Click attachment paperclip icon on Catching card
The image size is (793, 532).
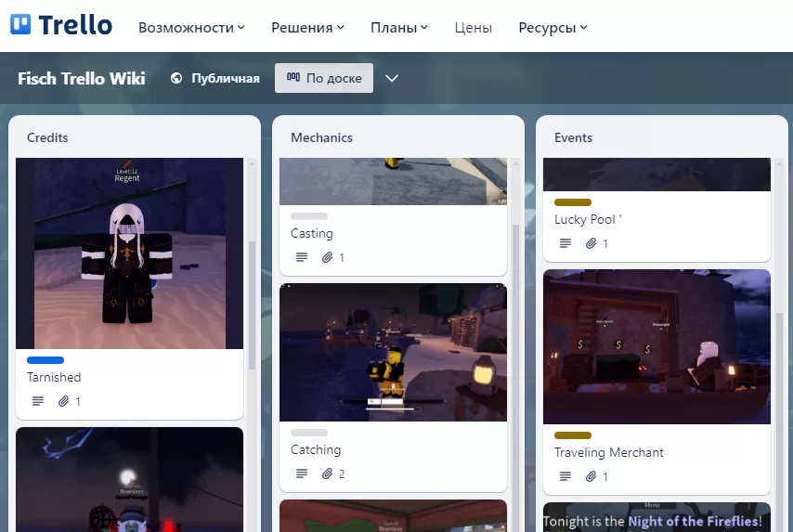coord(328,474)
